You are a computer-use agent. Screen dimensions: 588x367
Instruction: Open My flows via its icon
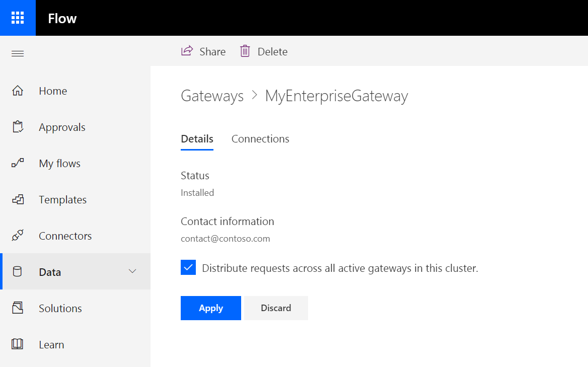pyautogui.click(x=18, y=163)
